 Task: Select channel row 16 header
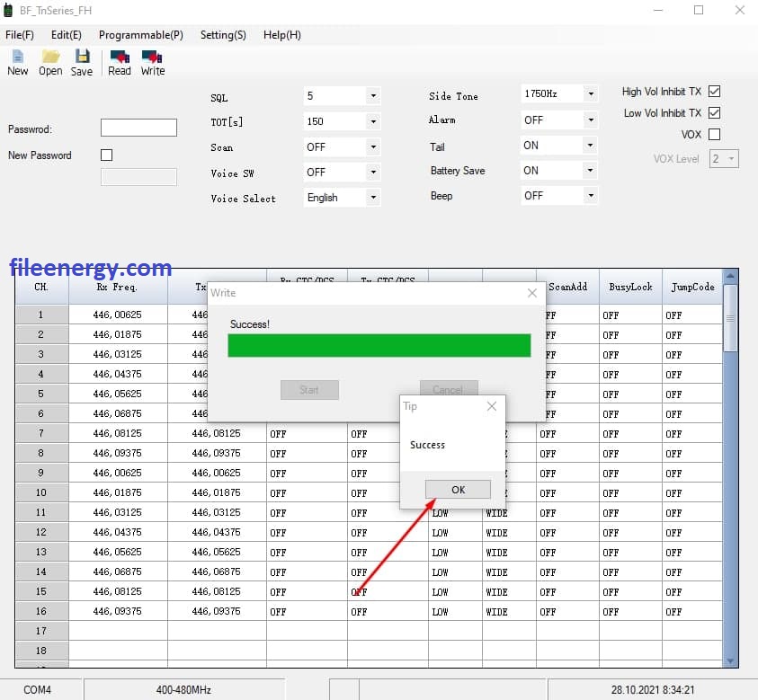(x=41, y=611)
